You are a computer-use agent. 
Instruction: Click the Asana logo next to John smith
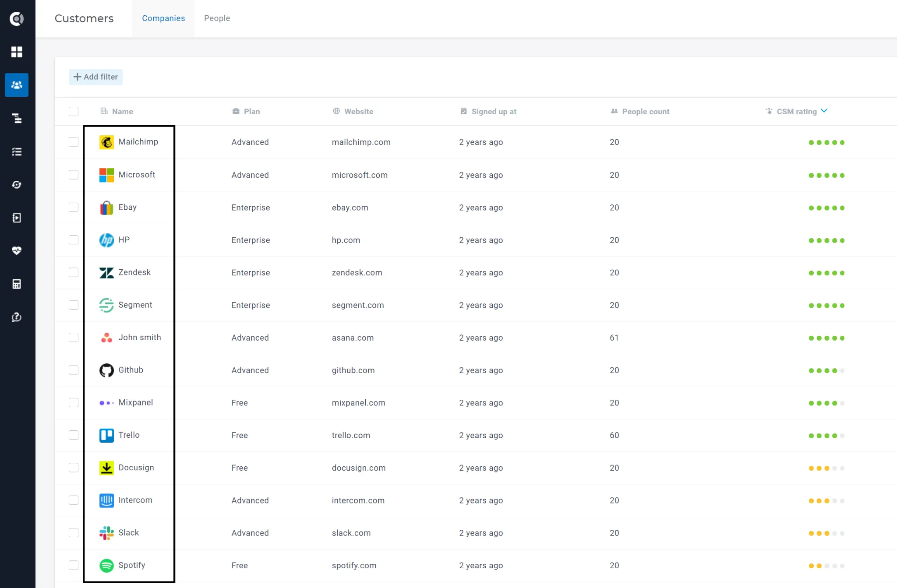(106, 338)
